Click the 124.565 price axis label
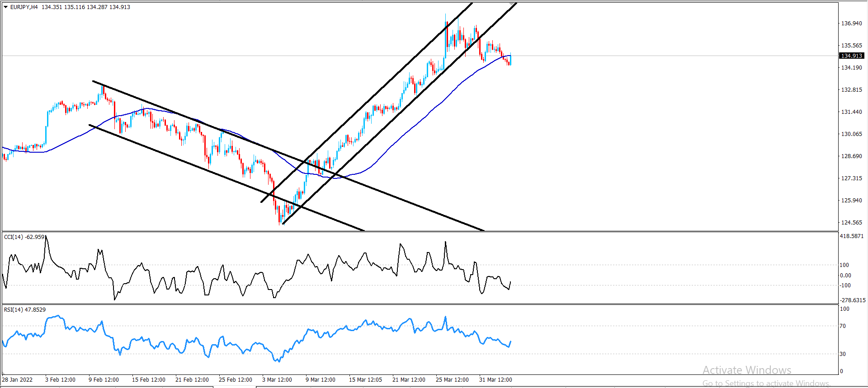Image resolution: width=868 pixels, height=388 pixels. 851,223
